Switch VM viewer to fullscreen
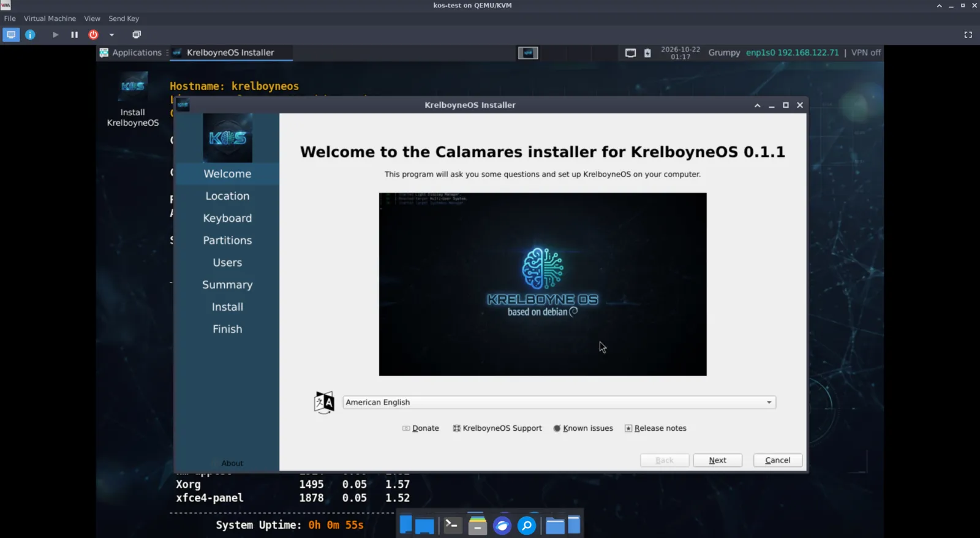Viewport: 980px width, 538px height. (x=968, y=35)
